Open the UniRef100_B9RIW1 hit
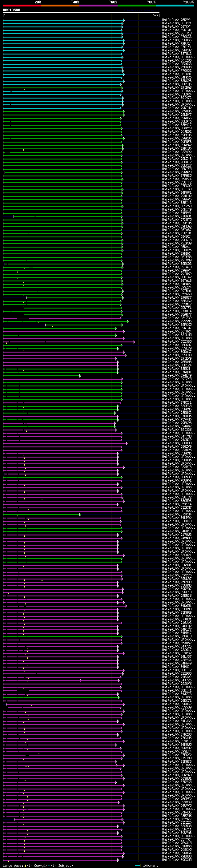Screen dimensions: 197x868 (x=176, y=30)
